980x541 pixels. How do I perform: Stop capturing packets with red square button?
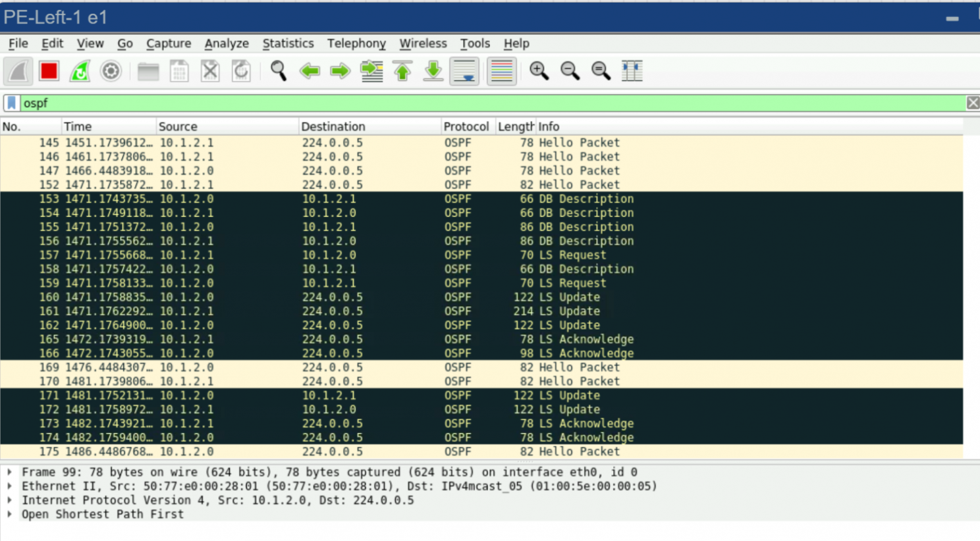tap(49, 71)
